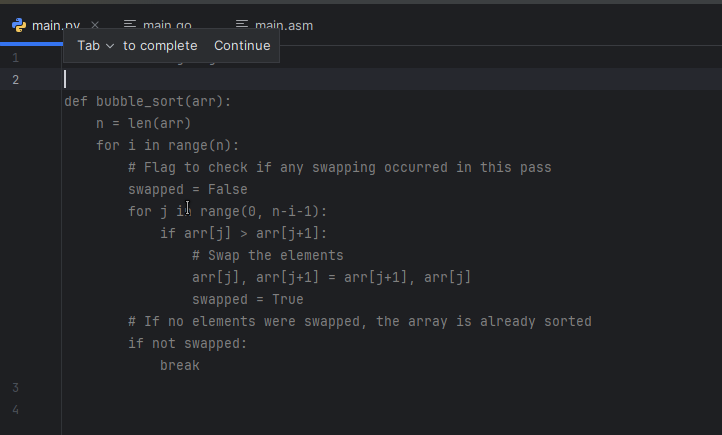Click the file icon beside main.asm

pyautogui.click(x=241, y=25)
